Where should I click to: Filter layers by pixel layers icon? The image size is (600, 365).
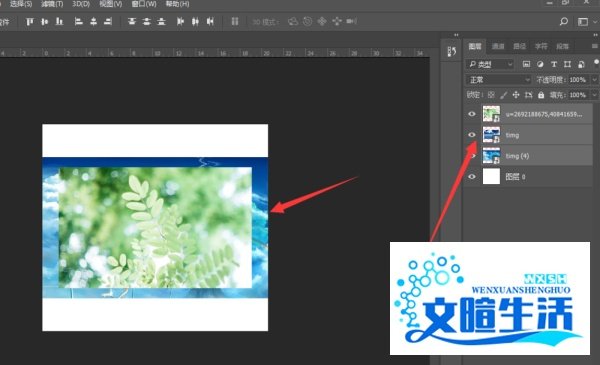click(527, 64)
